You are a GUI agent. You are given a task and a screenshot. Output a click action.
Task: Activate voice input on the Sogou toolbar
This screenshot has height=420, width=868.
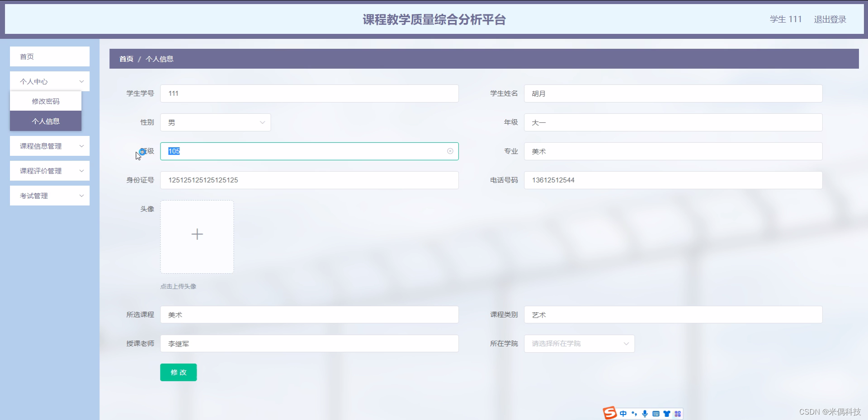(x=645, y=414)
